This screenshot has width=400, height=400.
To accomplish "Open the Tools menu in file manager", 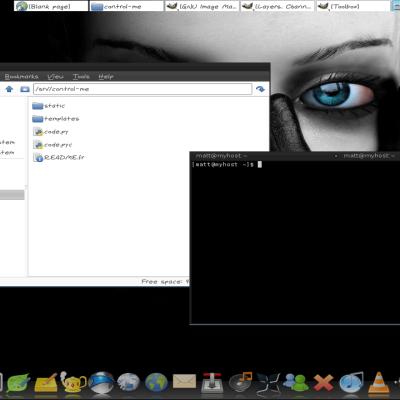I will (81, 76).
